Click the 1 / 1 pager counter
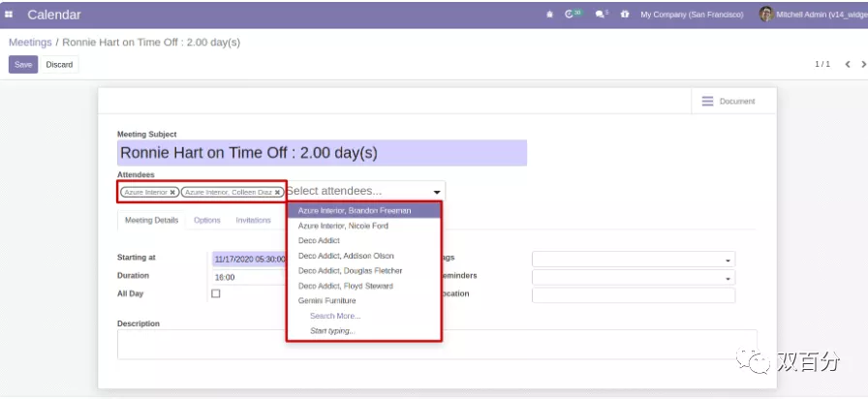This screenshot has height=399, width=868. (x=822, y=64)
